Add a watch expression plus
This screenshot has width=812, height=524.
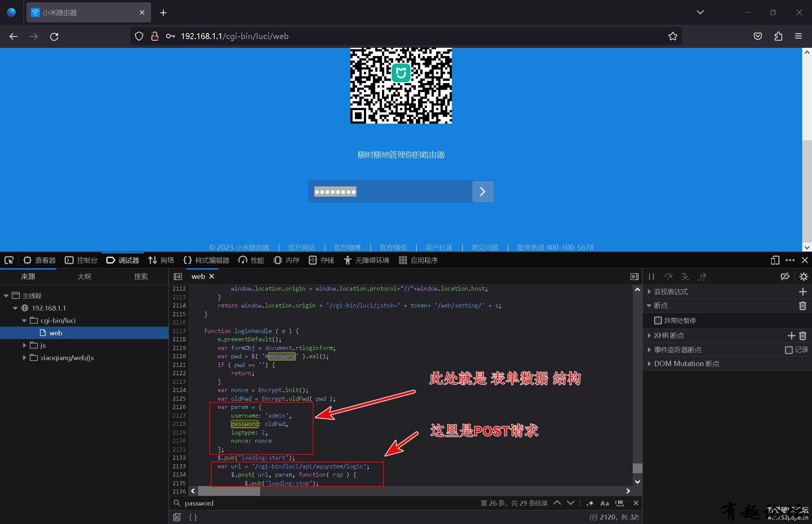(803, 292)
